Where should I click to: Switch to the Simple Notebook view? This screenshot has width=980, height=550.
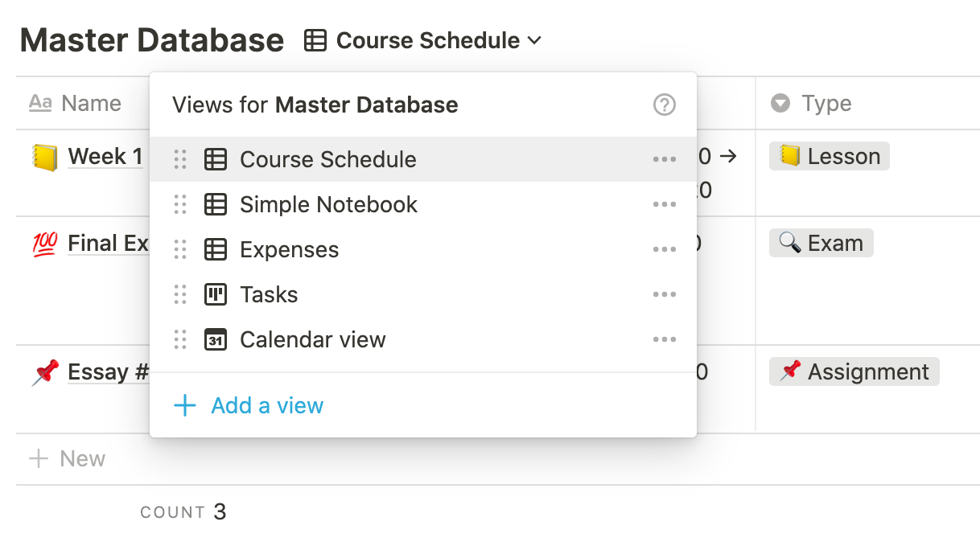coord(328,204)
